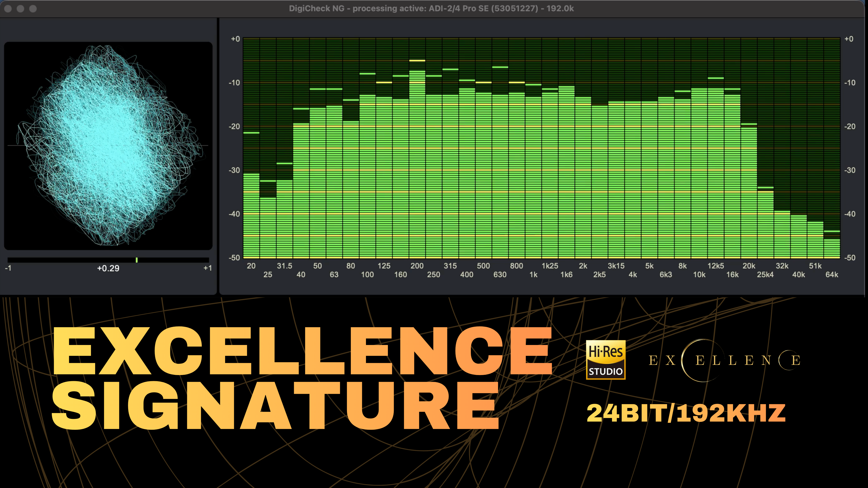Click the left -10 dB scale label

click(x=234, y=83)
